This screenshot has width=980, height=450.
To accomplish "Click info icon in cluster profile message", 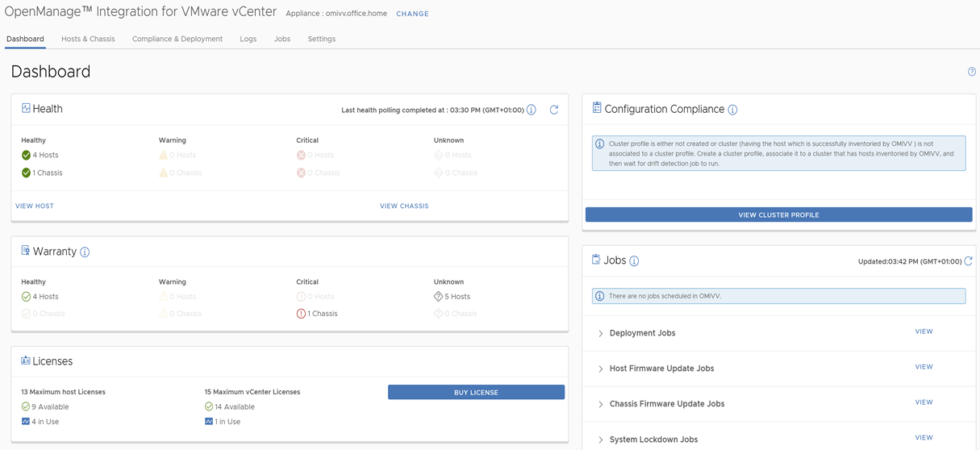I will tap(599, 144).
